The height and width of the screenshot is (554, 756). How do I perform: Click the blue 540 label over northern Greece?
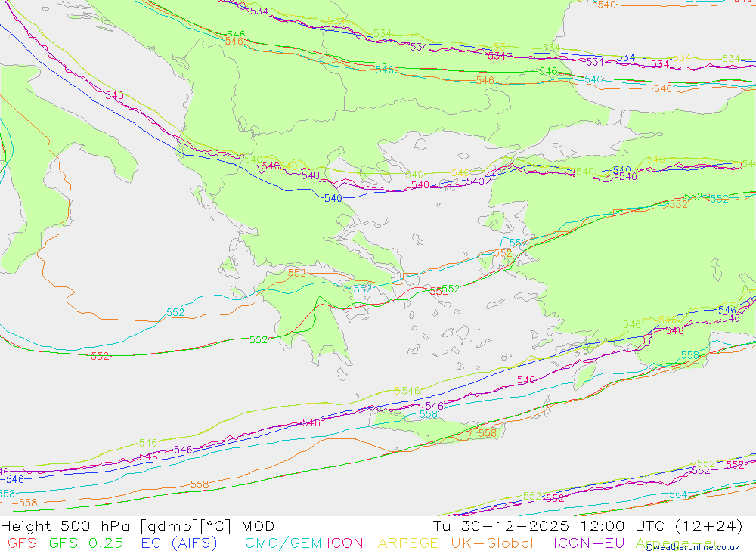[x=333, y=198]
